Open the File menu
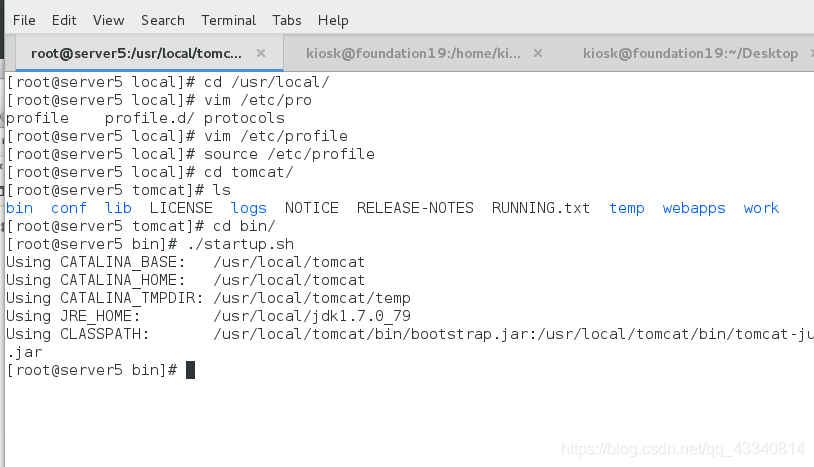Image resolution: width=814 pixels, height=467 pixels. point(24,20)
